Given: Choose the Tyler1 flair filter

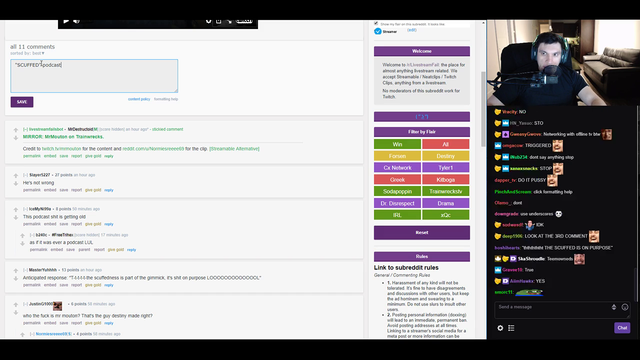Looking at the screenshot, I should (446, 168).
